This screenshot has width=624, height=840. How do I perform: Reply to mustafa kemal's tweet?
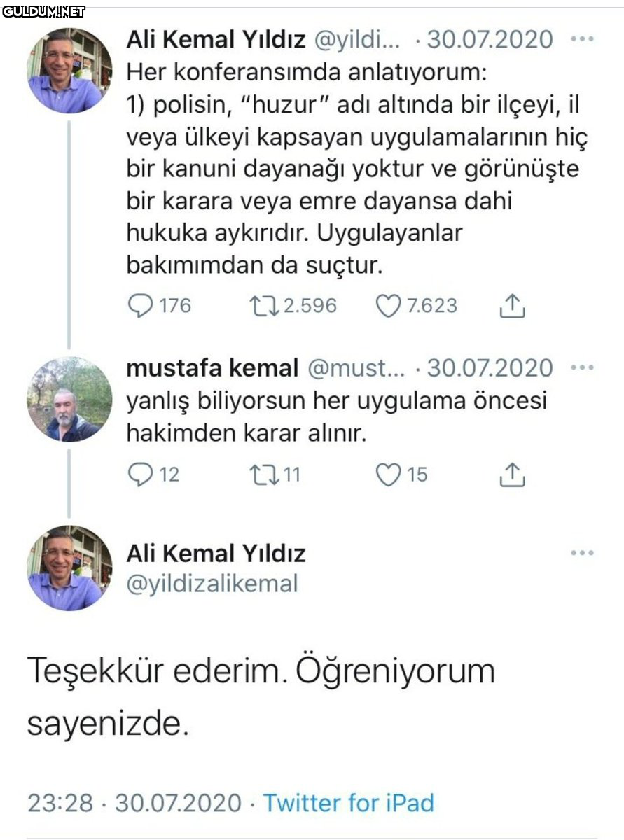[x=141, y=475]
